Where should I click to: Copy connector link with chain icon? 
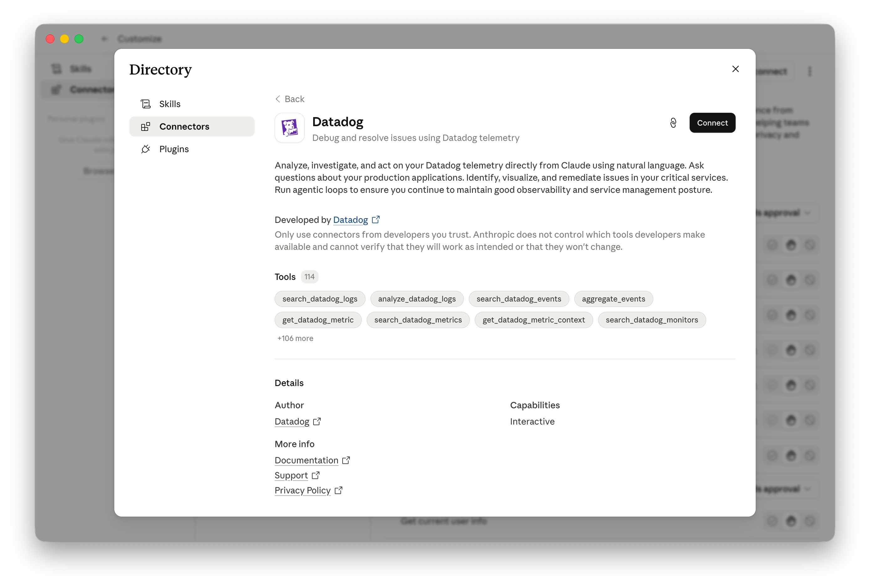(x=673, y=123)
